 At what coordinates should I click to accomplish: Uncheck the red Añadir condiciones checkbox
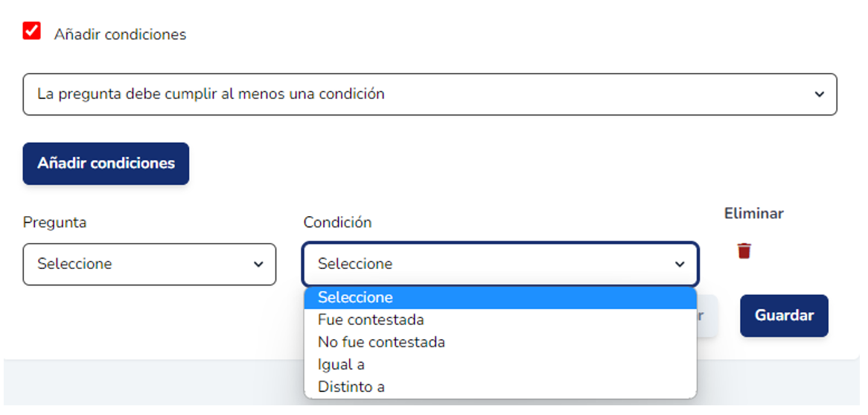[x=31, y=31]
